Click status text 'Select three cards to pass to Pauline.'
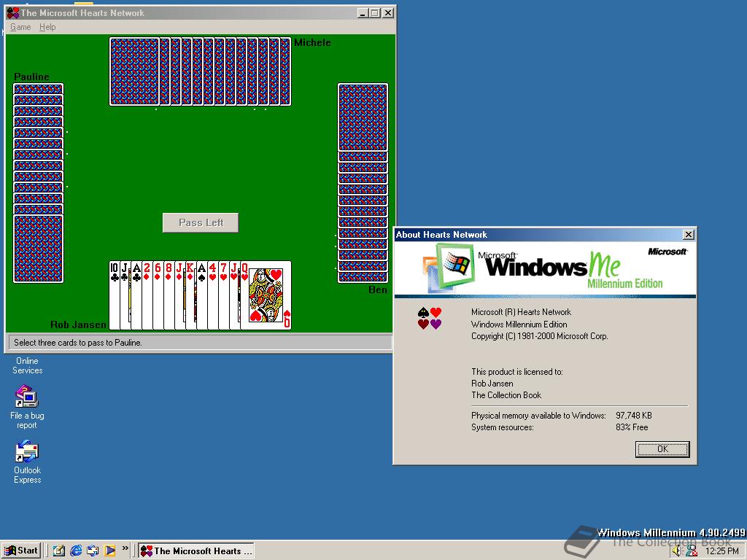The height and width of the screenshot is (560, 747). 77,343
